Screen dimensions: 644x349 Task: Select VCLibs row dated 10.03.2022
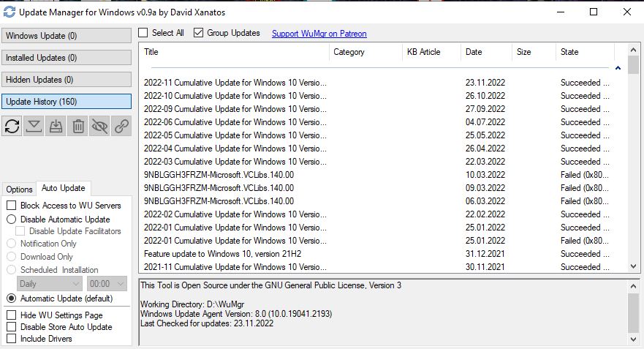point(376,175)
